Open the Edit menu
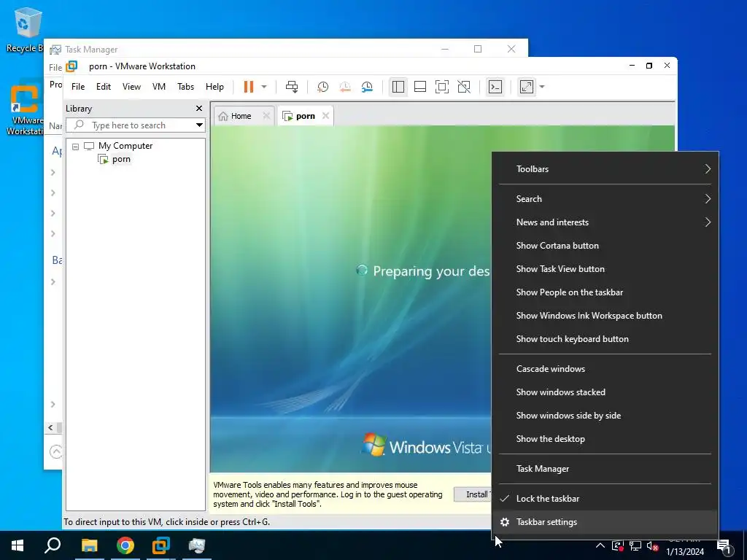This screenshot has width=747, height=560. coord(104,87)
